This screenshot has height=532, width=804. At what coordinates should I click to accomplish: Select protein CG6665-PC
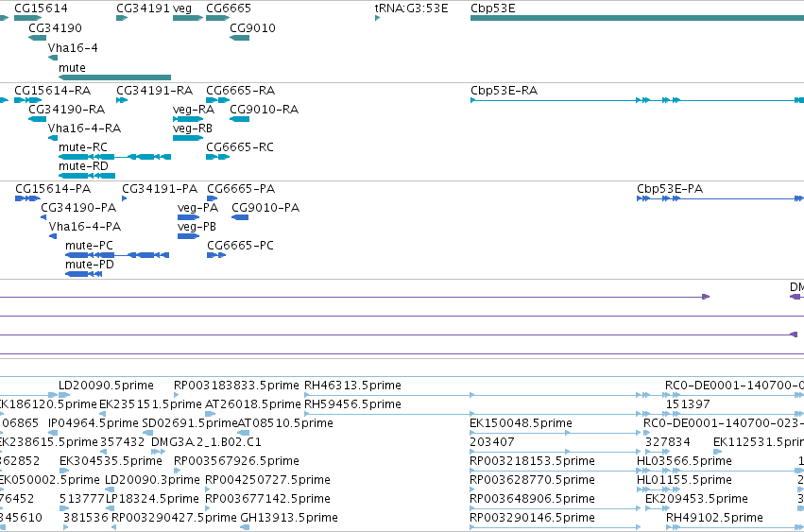point(241,246)
